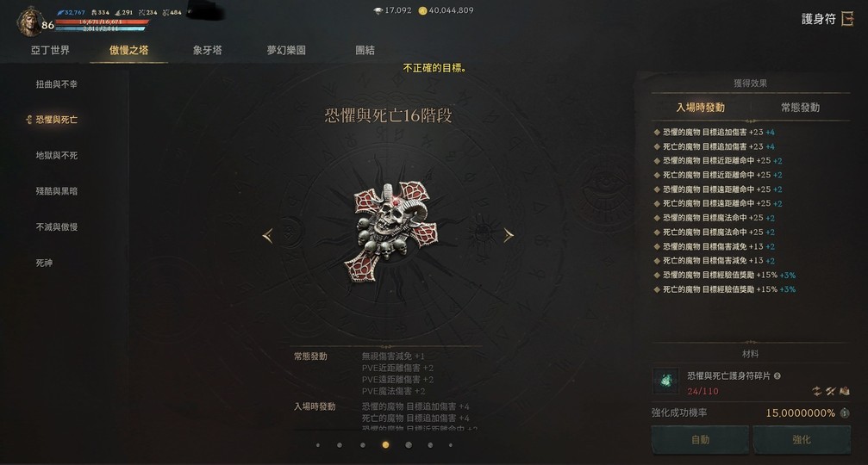This screenshot has width=868, height=465.
Task: Select the first page indicator dot
Action: pyautogui.click(x=317, y=445)
